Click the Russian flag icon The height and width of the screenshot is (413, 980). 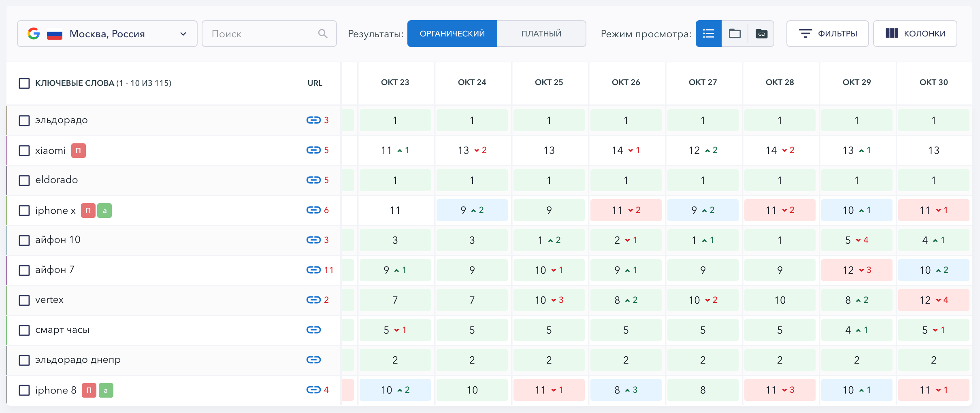point(55,34)
